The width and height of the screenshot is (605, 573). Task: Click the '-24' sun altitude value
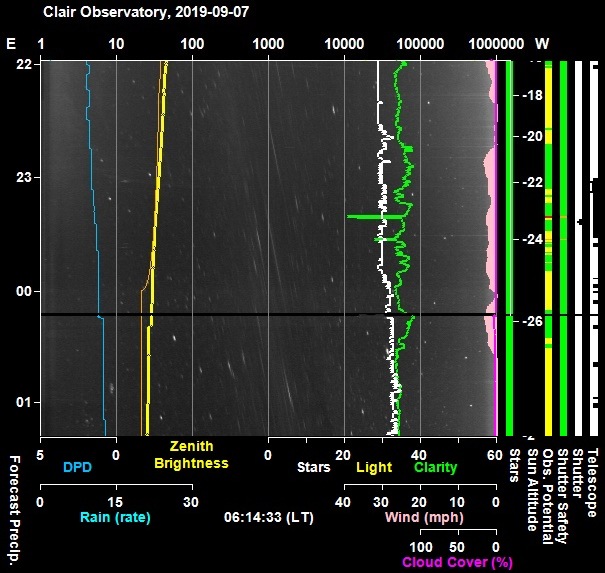coord(532,240)
